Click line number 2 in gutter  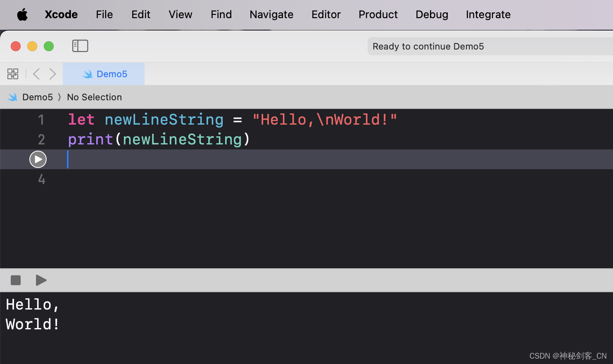click(41, 139)
